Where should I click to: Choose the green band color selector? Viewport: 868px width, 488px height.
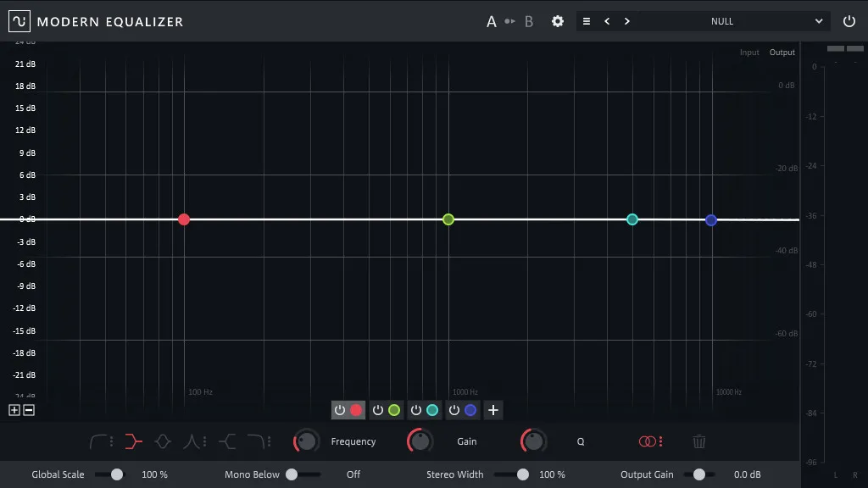coord(394,410)
